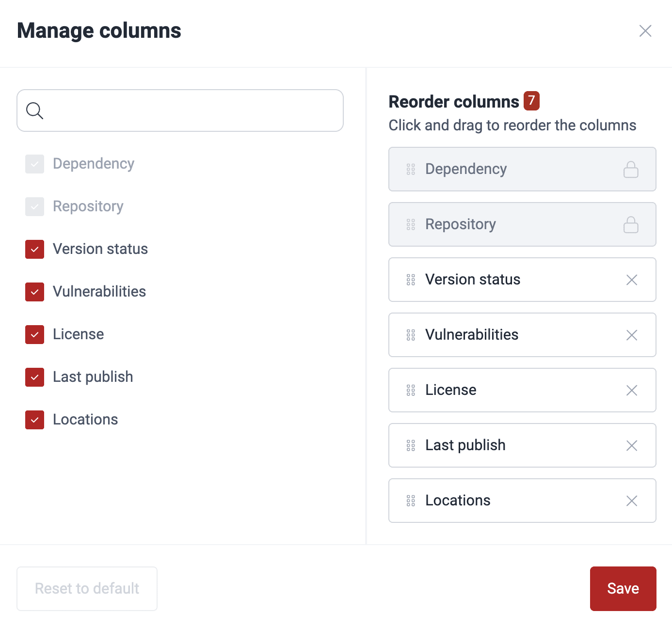Uncheck the Vulnerabilities checkbox
Screen dimensions: 672x628
tap(34, 292)
